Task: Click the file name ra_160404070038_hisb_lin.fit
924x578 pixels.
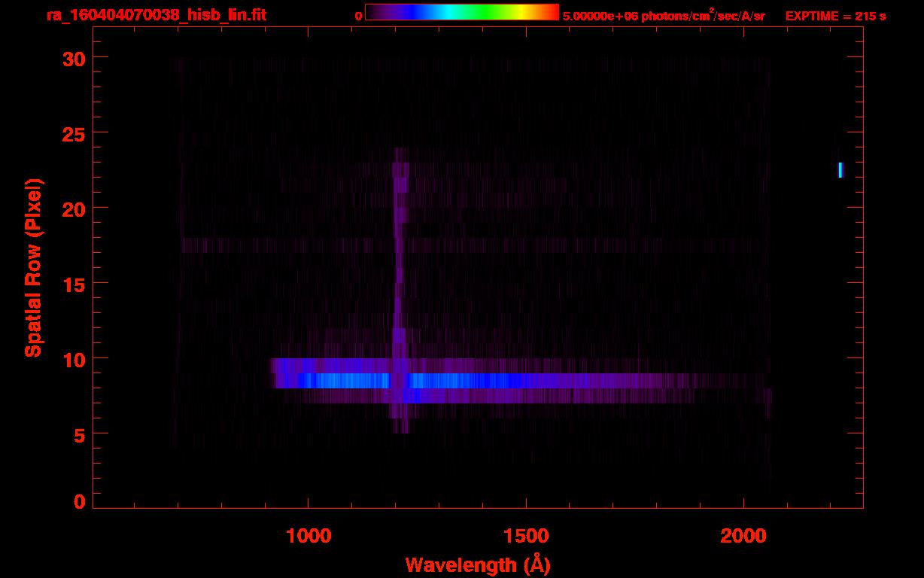Action: point(156,14)
